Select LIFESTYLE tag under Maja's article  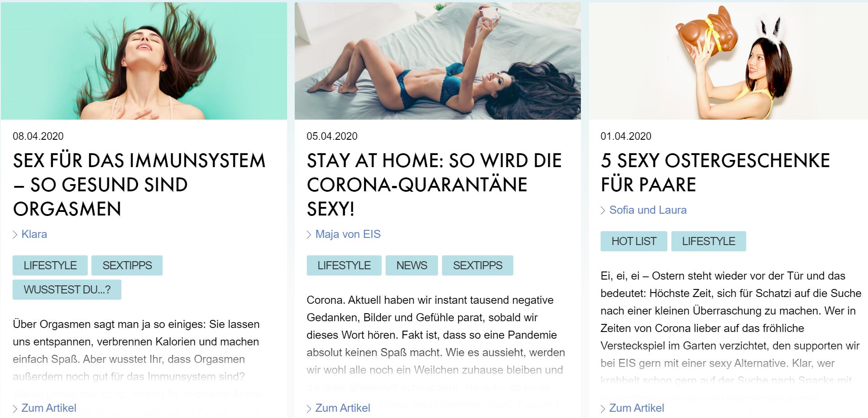(344, 265)
